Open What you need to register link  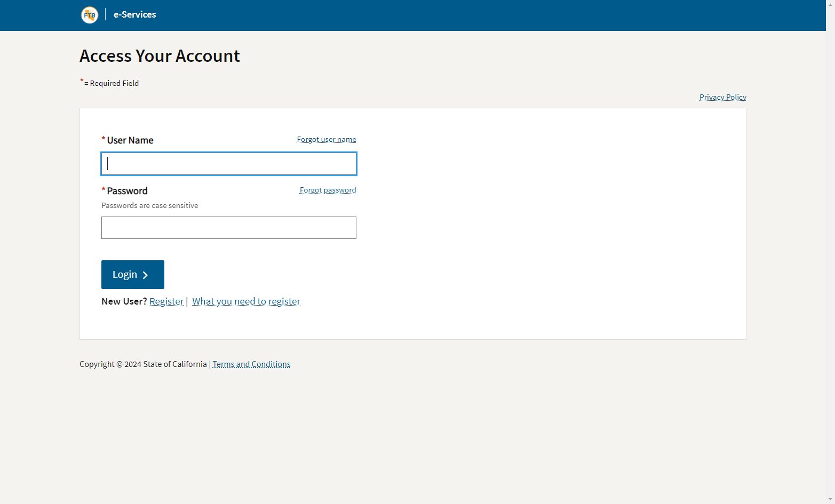click(x=246, y=301)
